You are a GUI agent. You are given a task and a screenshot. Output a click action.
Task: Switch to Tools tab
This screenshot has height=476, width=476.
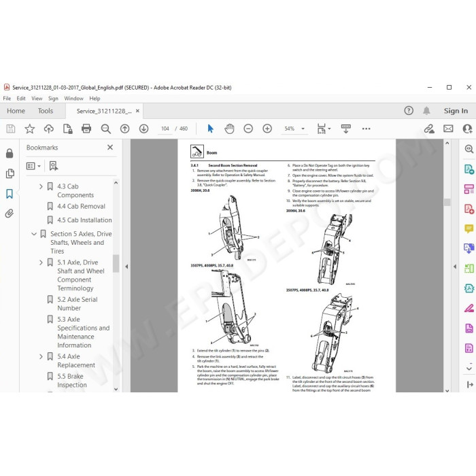pyautogui.click(x=46, y=111)
